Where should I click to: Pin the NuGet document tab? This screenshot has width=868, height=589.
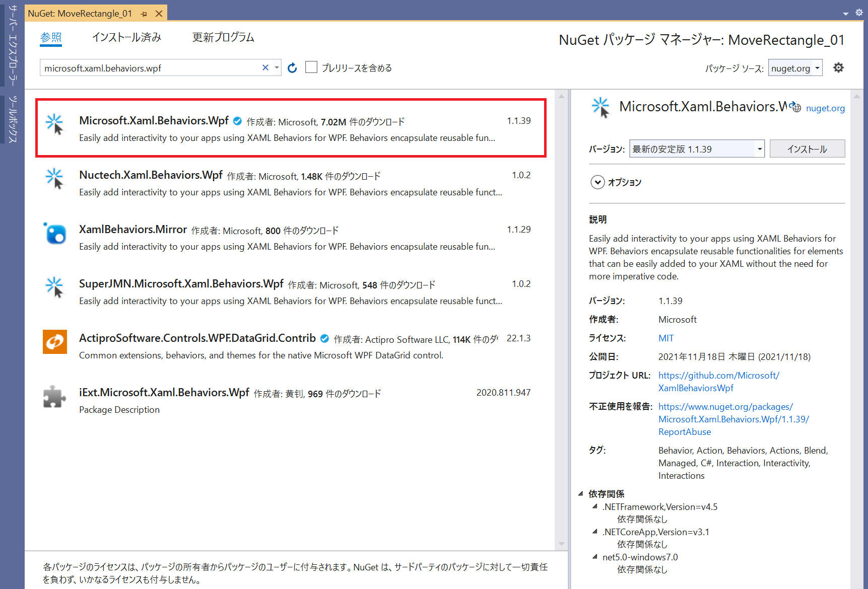tap(144, 14)
